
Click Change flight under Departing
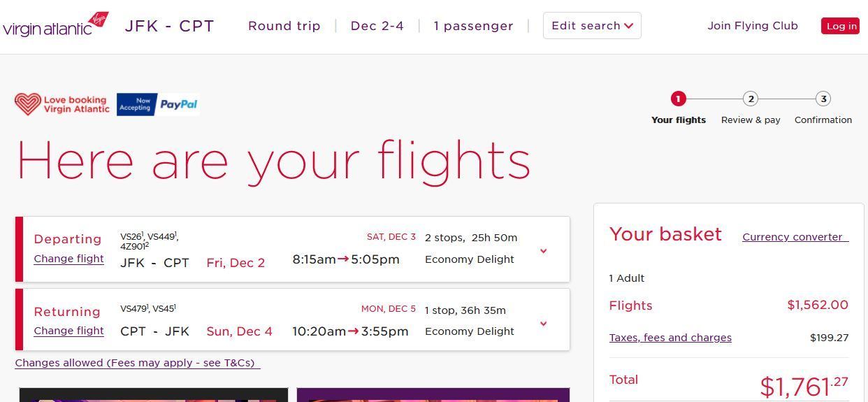pos(68,259)
